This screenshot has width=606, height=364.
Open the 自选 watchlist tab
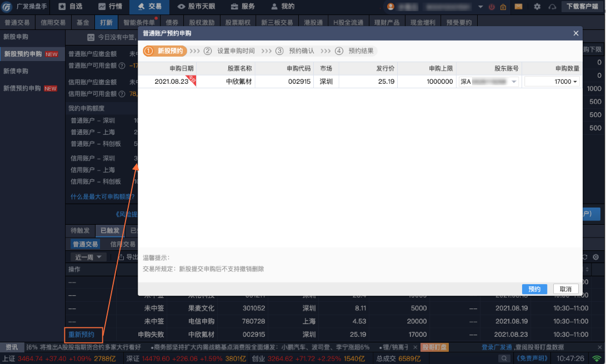tap(71, 7)
